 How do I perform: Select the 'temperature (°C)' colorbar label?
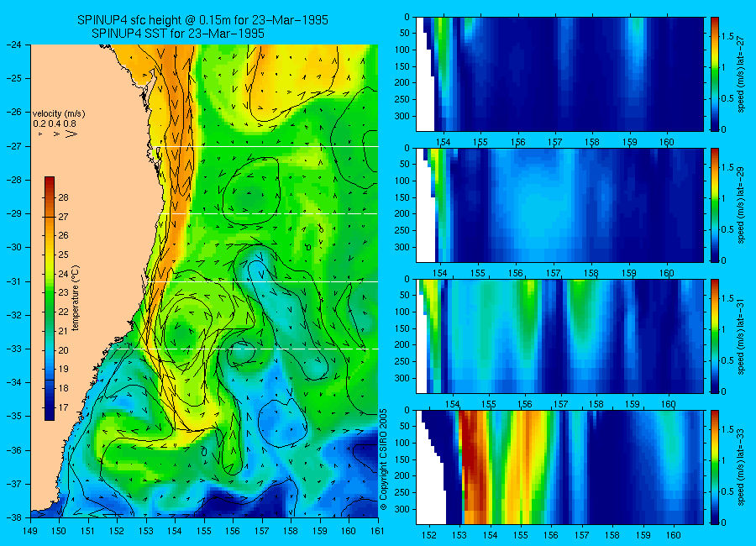click(76, 298)
